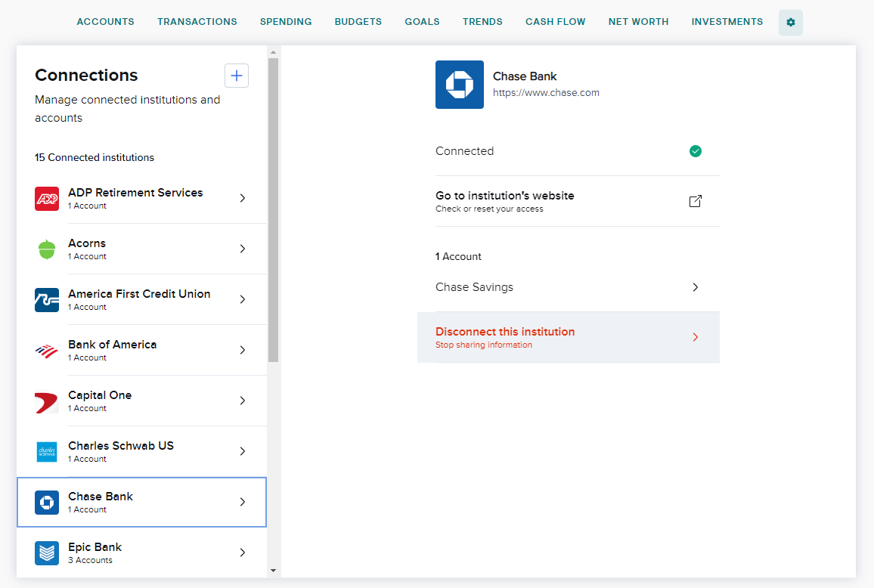
Task: Expand the Bank of America chevron
Action: point(243,350)
